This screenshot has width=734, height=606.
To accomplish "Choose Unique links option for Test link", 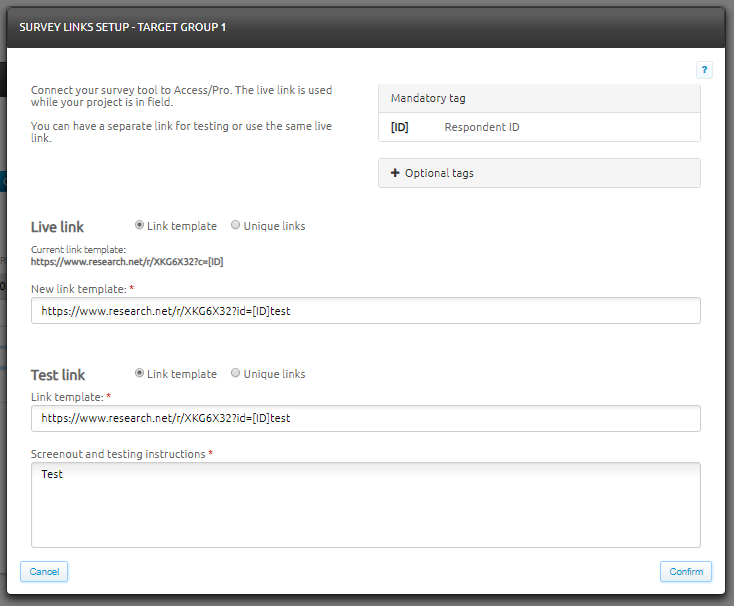I will tap(236, 373).
